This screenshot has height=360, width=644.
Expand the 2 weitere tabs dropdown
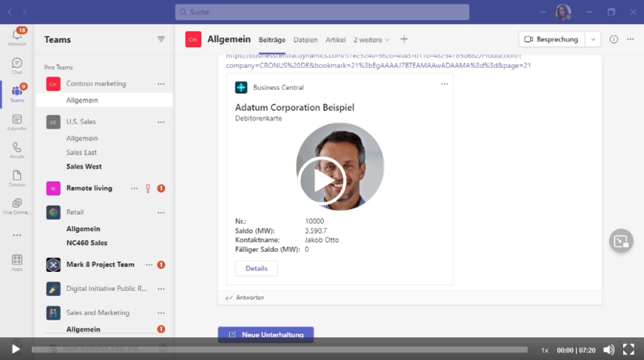click(x=371, y=40)
